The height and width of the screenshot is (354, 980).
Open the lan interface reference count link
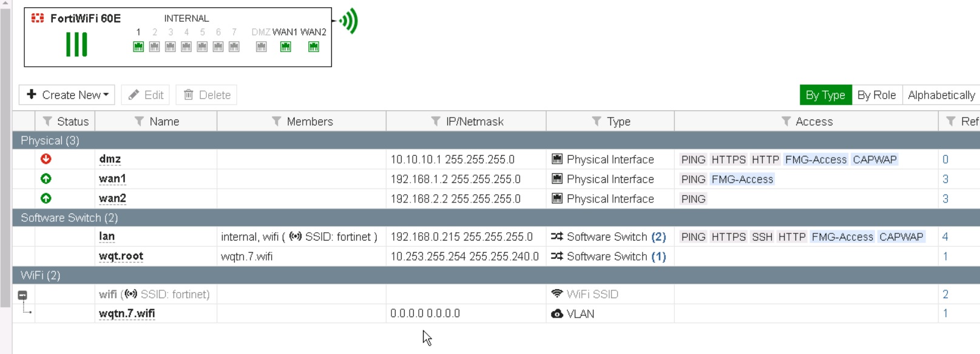(x=945, y=237)
